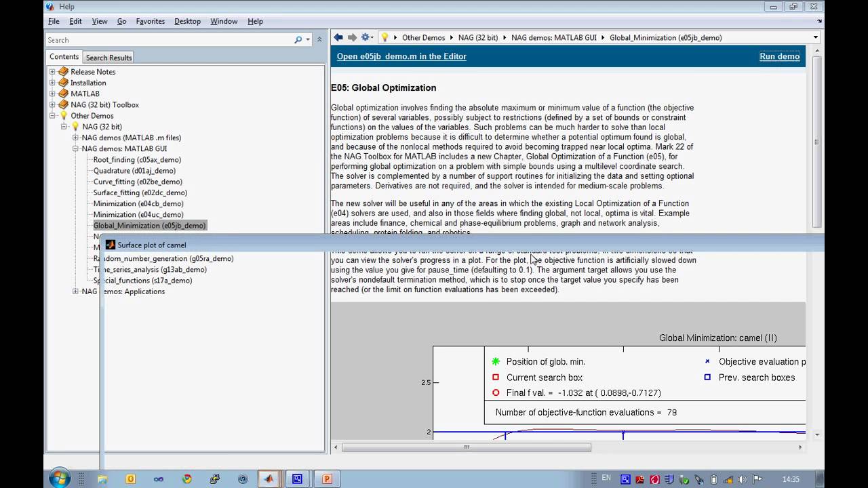
Task: Select Global_Minimization (e05jb_demo) in tree
Action: pos(149,226)
